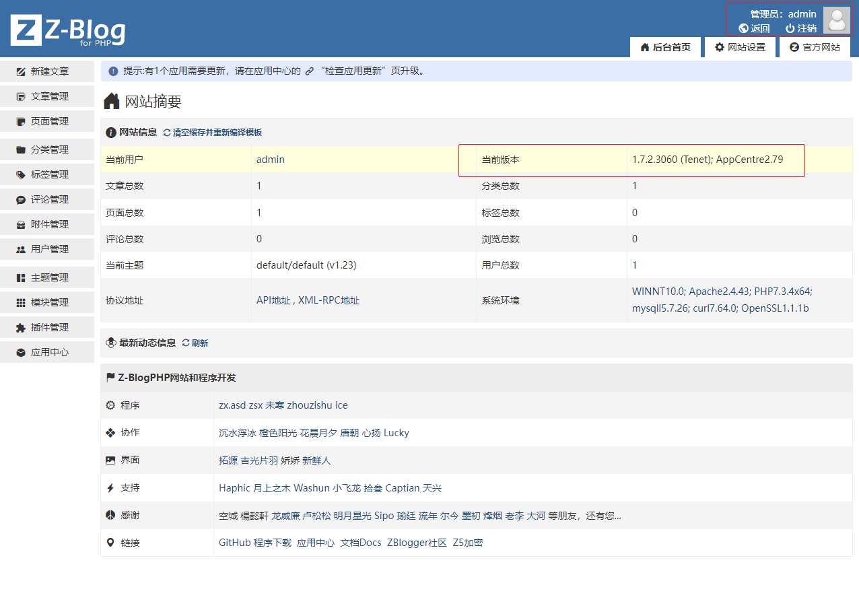Click the folder icon beside 分类管理
Image resolution: width=859 pixels, height=616 pixels.
point(21,149)
